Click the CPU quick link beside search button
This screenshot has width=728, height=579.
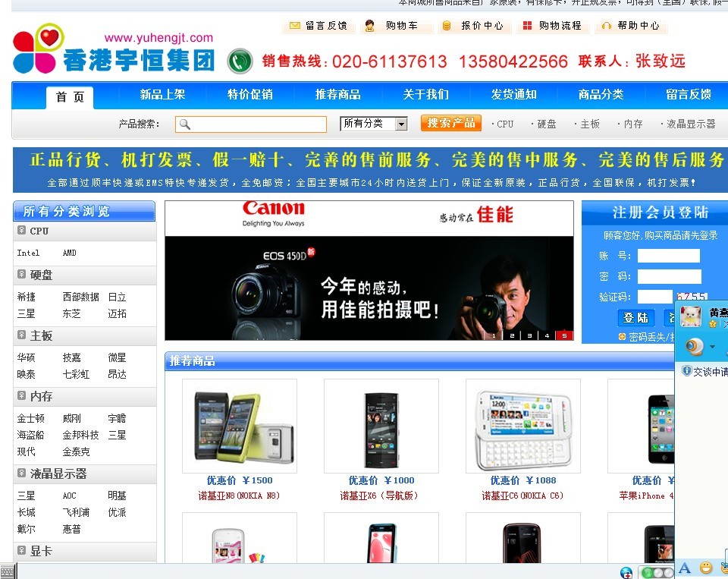[x=505, y=124]
